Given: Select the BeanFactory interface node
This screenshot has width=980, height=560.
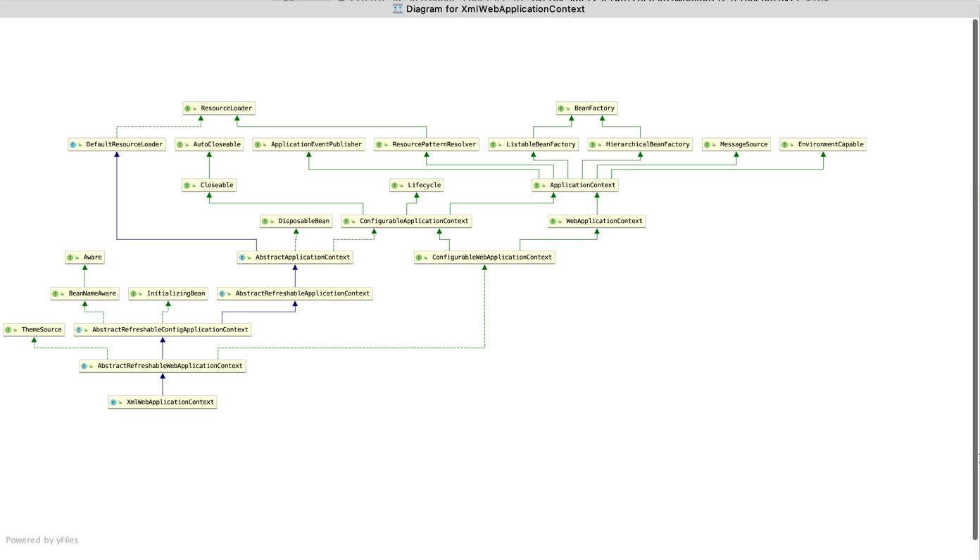Looking at the screenshot, I should click(x=587, y=108).
